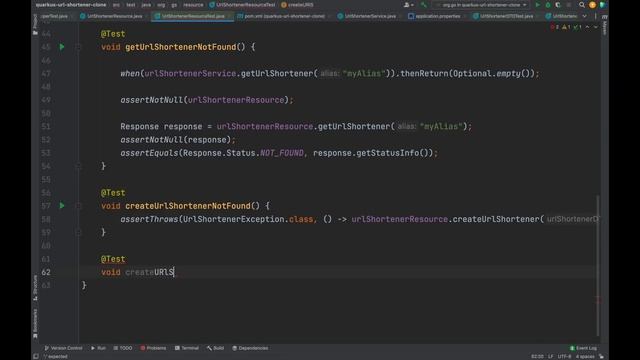Open UrlShortenerDTOTest.java tab

504,16
